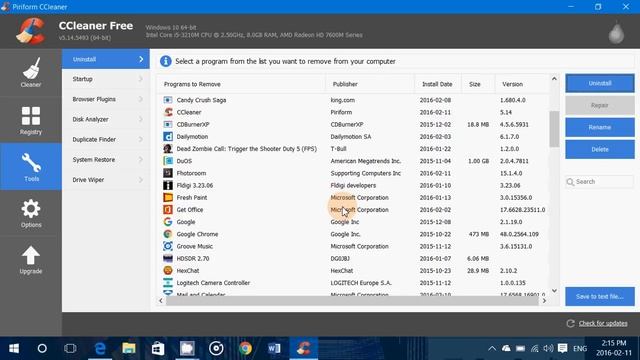The image size is (640, 360).
Task: Sort list by Version column
Action: tap(522, 84)
